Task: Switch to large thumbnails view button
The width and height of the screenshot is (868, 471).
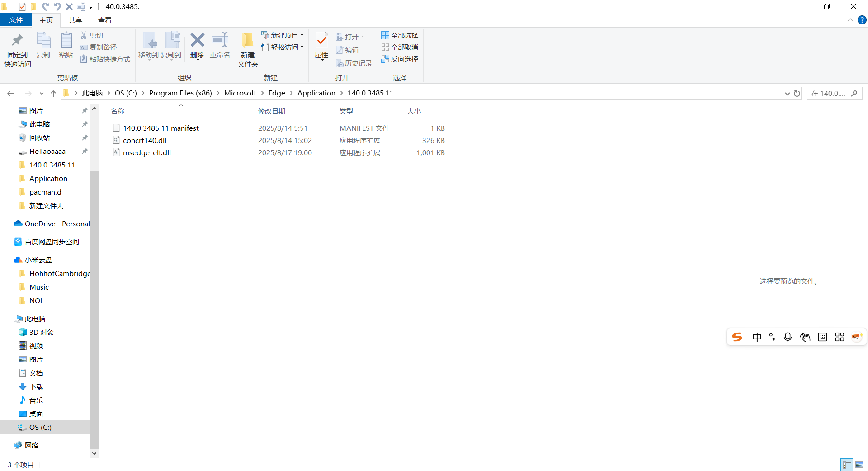Action: (859, 465)
